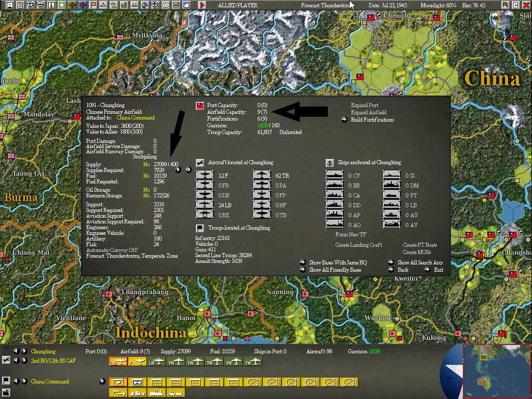Expand the China Command units list

pos(102,381)
